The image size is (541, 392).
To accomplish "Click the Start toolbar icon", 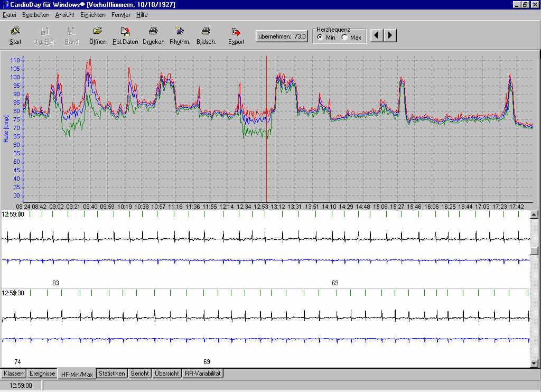I will tap(15, 32).
